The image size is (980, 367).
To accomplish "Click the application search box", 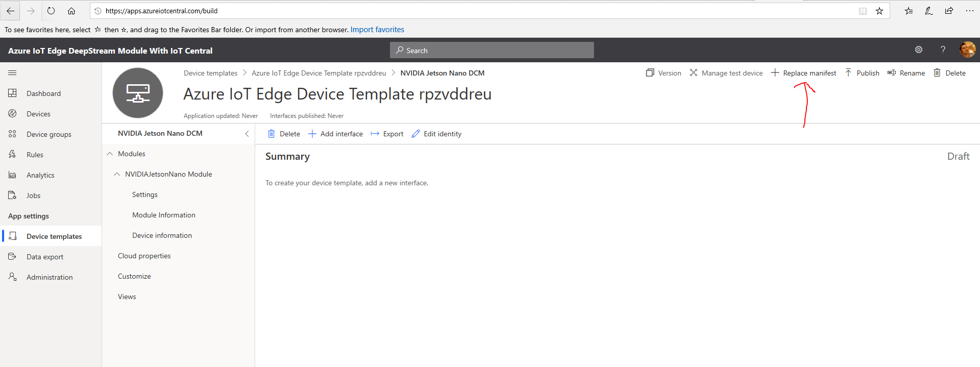I will pyautogui.click(x=492, y=50).
